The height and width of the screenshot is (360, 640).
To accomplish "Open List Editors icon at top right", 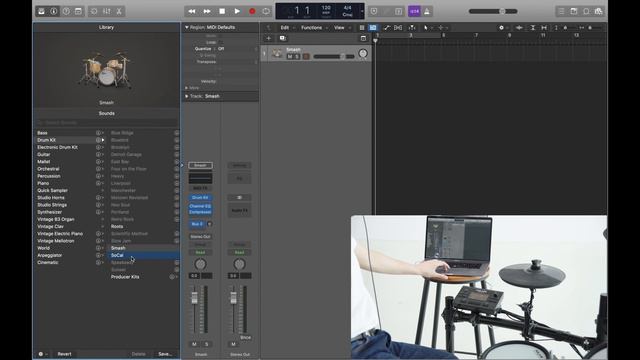I will pyautogui.click(x=562, y=11).
